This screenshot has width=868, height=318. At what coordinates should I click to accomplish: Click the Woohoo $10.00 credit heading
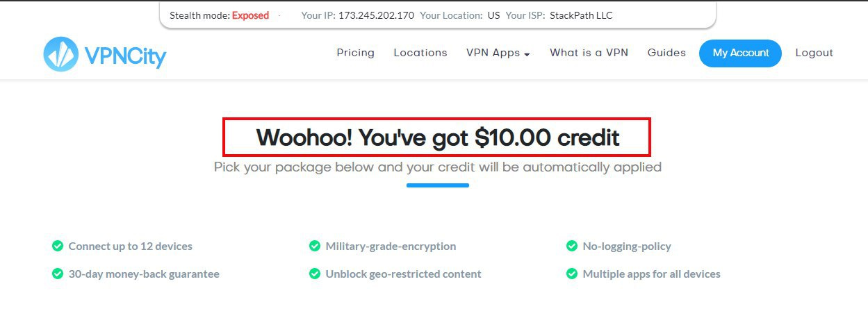437,137
